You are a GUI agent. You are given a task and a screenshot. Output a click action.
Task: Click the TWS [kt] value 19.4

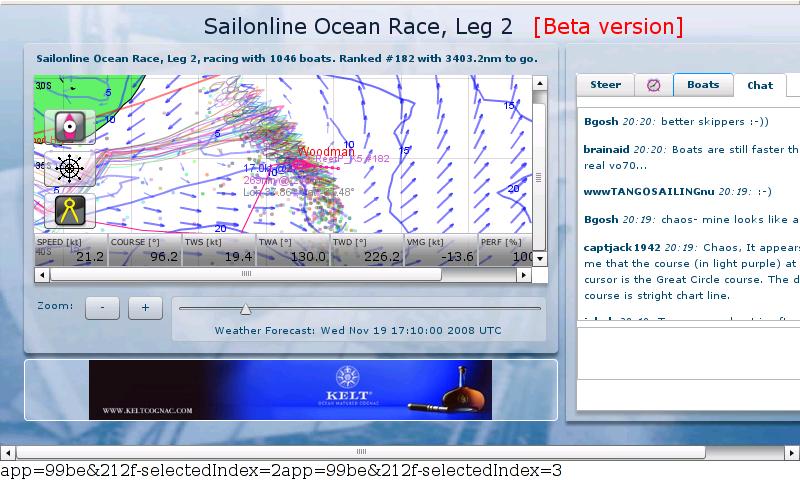[238, 257]
